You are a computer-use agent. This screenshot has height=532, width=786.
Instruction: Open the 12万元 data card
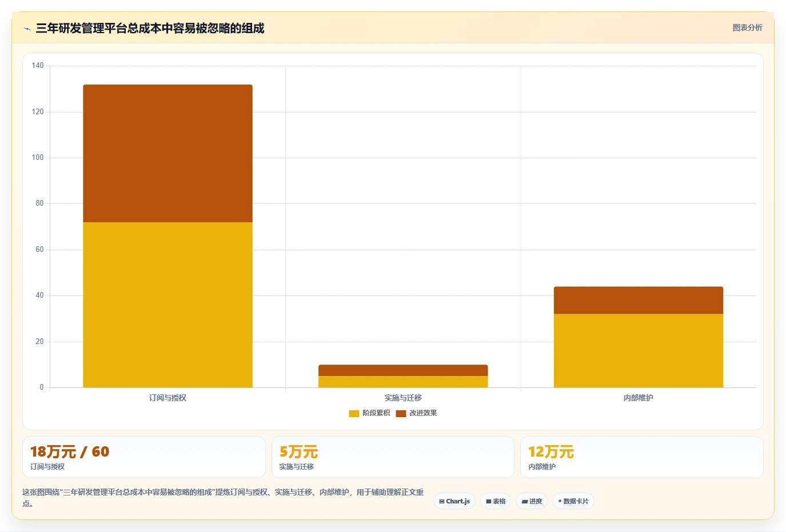click(x=642, y=457)
